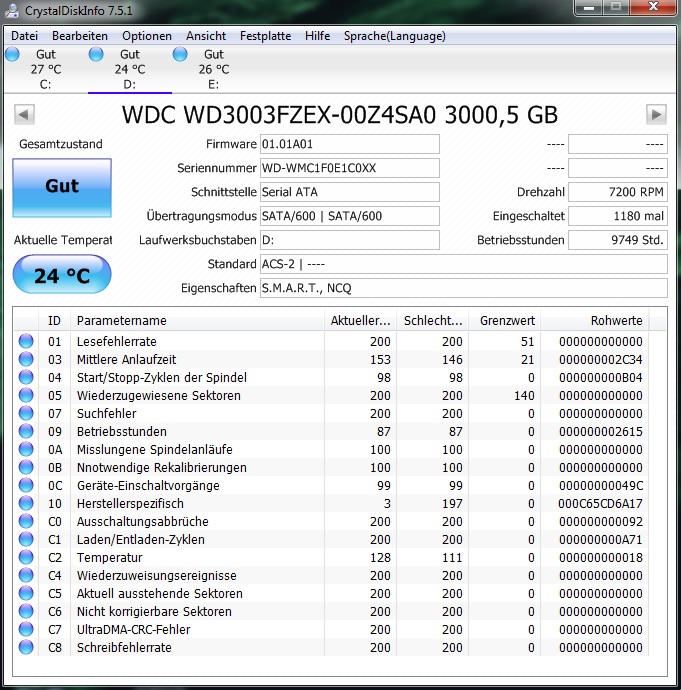
Task: Click the Schlecht column header
Action: 432,320
